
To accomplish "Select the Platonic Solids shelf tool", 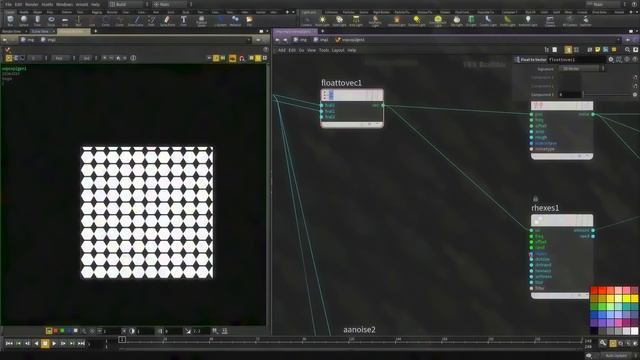I will coord(201,20).
